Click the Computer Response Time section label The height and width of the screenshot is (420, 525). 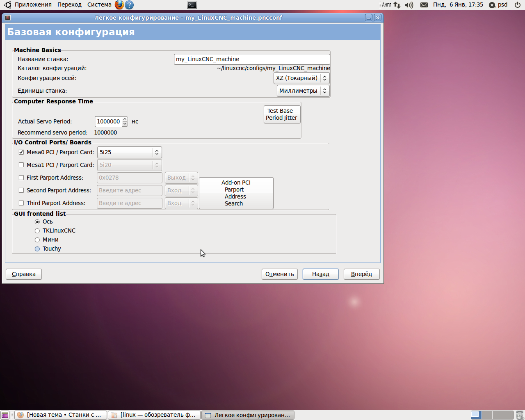53,101
